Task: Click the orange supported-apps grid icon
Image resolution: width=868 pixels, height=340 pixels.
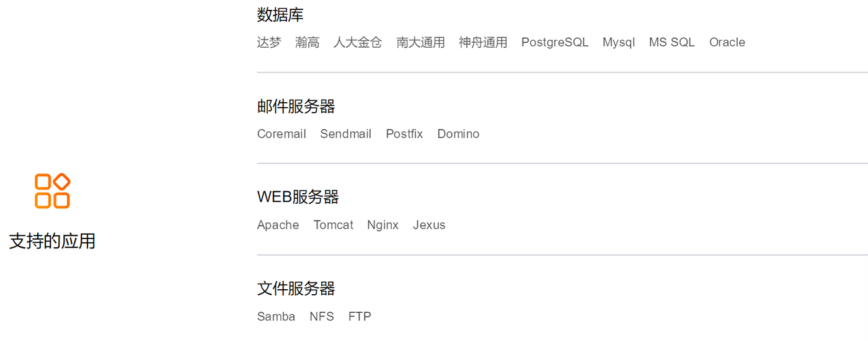Action: 52,191
